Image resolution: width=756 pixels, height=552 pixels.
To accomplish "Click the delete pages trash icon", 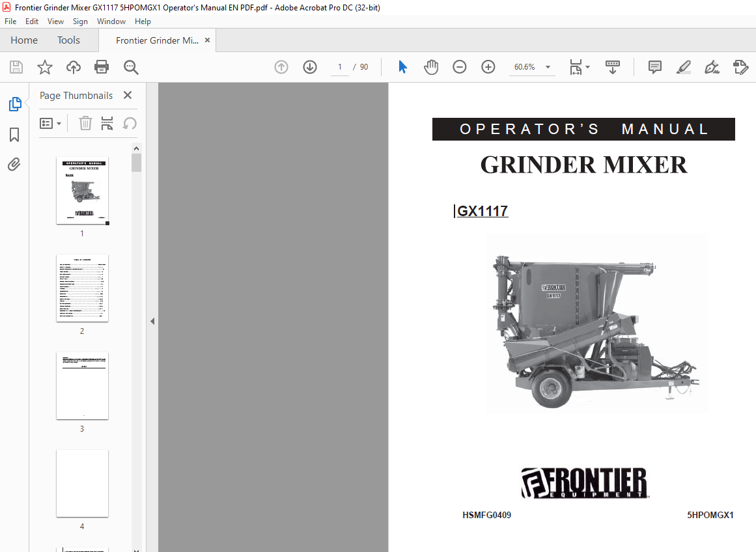I will coord(85,124).
